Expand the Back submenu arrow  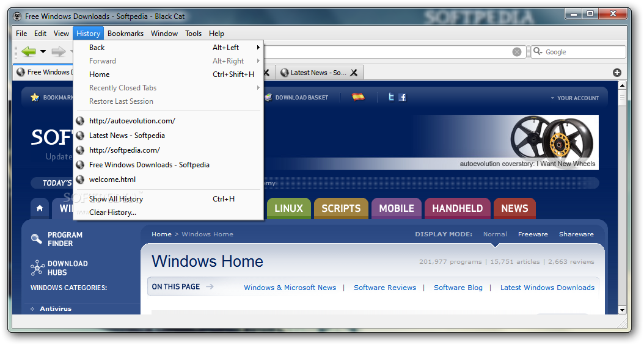(258, 48)
